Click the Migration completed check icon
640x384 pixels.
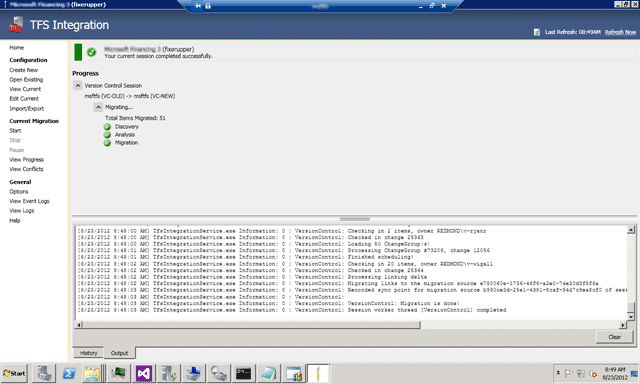107,143
